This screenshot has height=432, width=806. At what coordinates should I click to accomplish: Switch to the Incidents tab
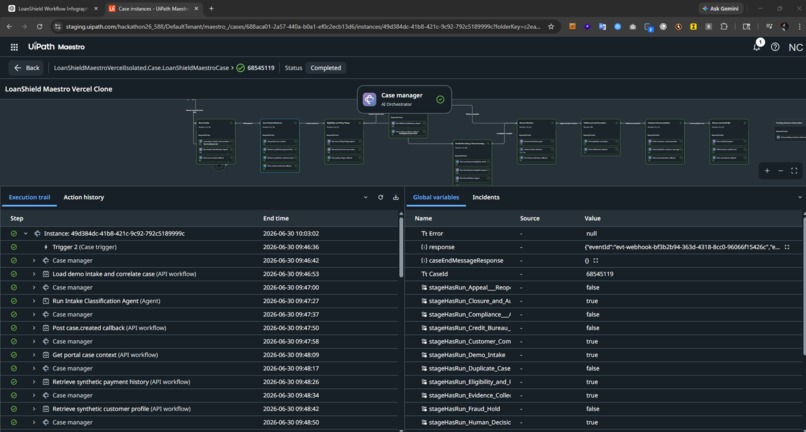click(486, 197)
